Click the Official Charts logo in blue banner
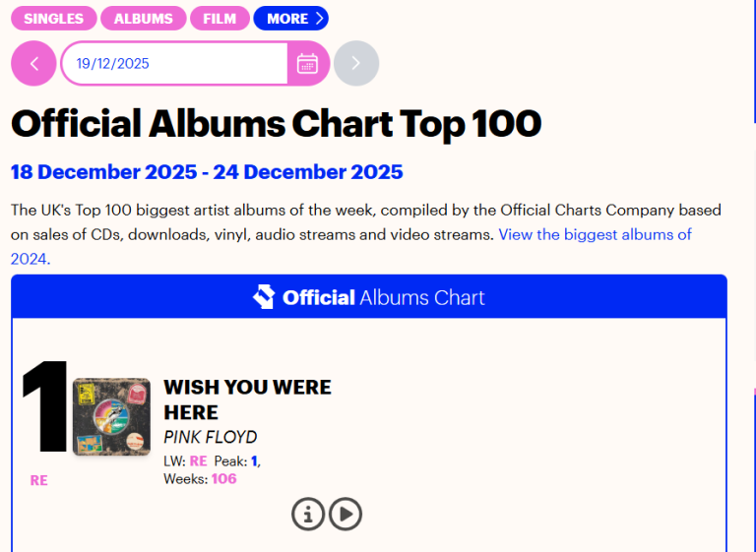Screen dimensions: 756x552 [264, 297]
